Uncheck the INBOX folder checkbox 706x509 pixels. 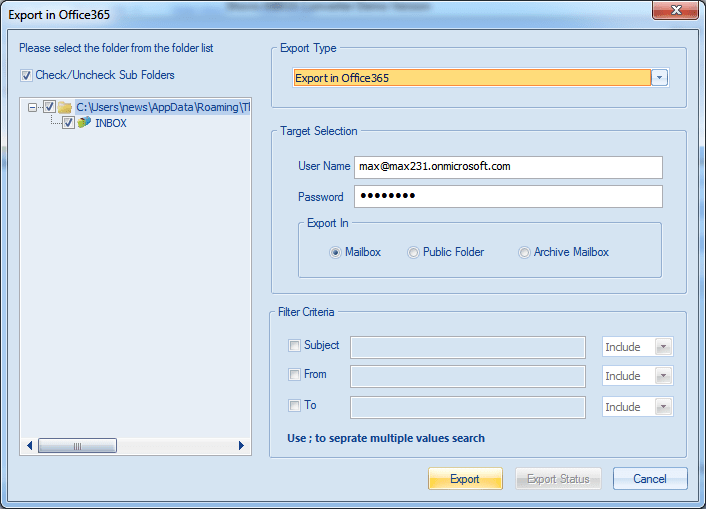[68, 123]
